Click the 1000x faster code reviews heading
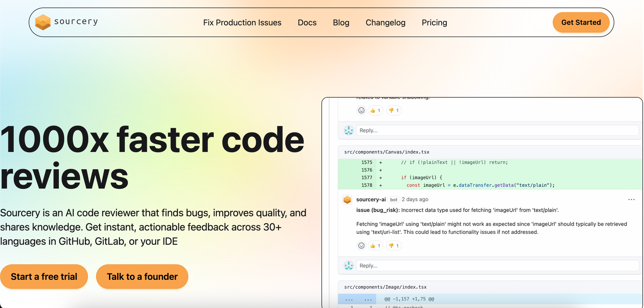Image resolution: width=644 pixels, height=308 pixels. point(152,158)
